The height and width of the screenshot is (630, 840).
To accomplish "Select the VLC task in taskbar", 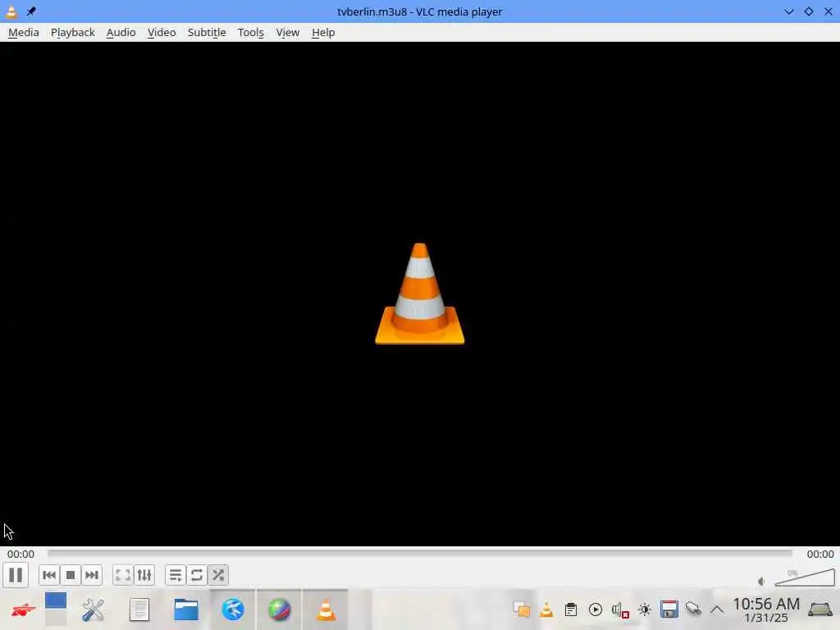I will click(x=326, y=609).
